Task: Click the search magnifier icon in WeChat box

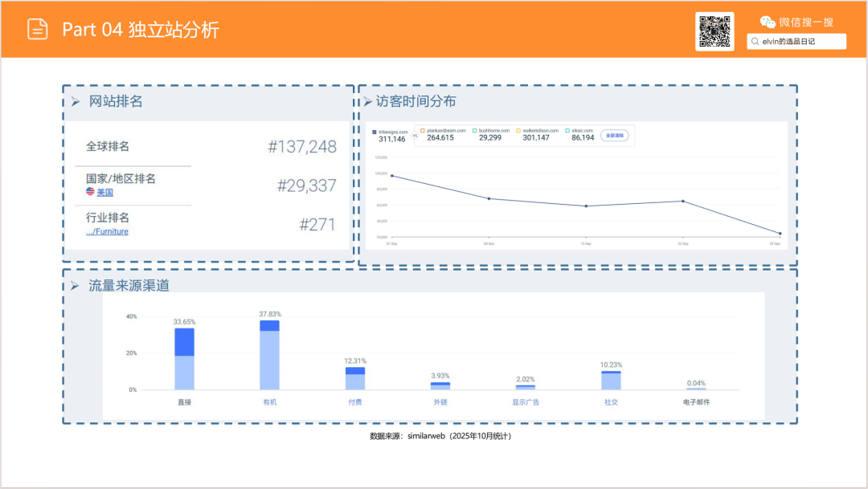Action: click(755, 41)
